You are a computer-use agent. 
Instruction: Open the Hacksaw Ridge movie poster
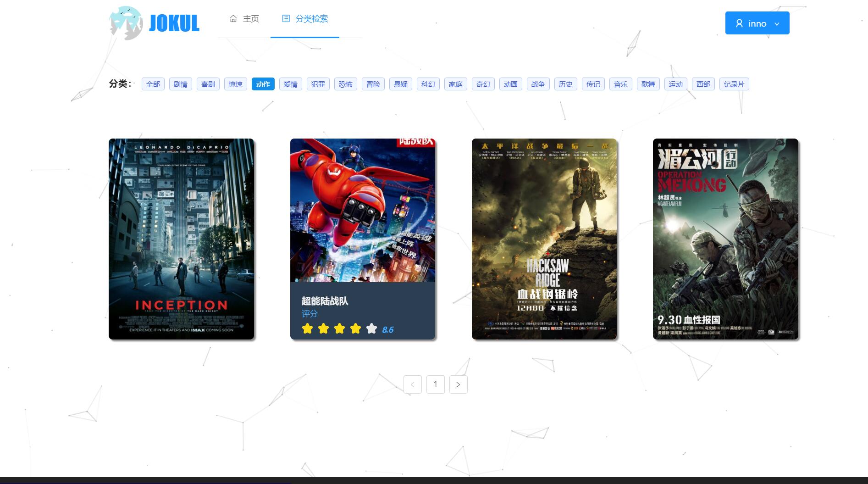click(544, 239)
